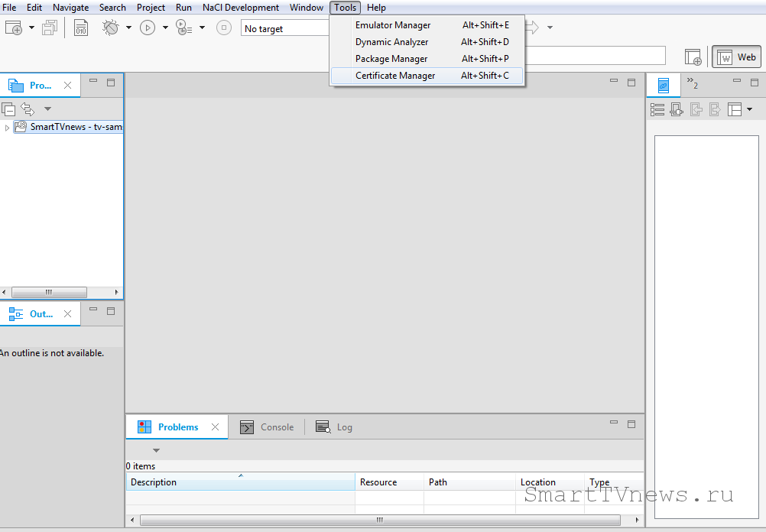The width and height of the screenshot is (766, 532).
Task: Open the Problems panel view menu arrow
Action: pyautogui.click(x=157, y=450)
